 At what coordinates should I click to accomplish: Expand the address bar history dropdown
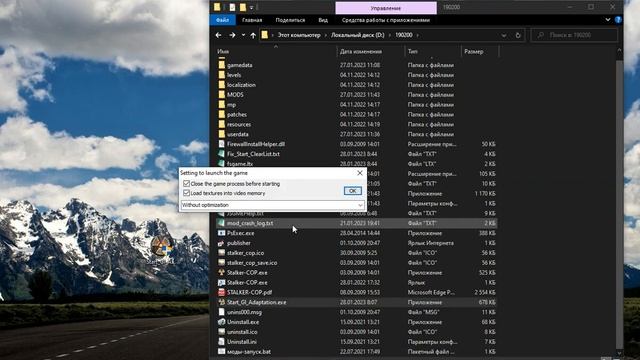click(x=504, y=35)
